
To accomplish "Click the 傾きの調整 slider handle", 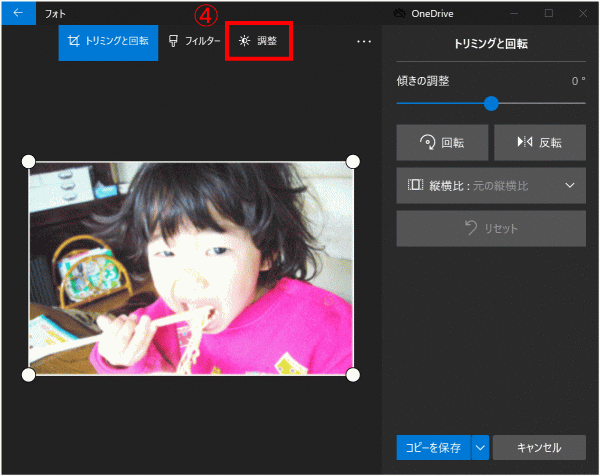I will 491,103.
